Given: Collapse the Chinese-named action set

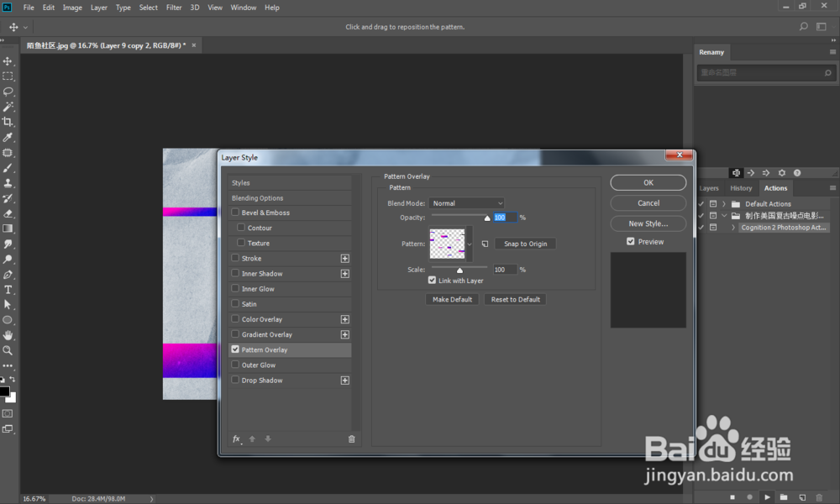Looking at the screenshot, I should pyautogui.click(x=724, y=216).
